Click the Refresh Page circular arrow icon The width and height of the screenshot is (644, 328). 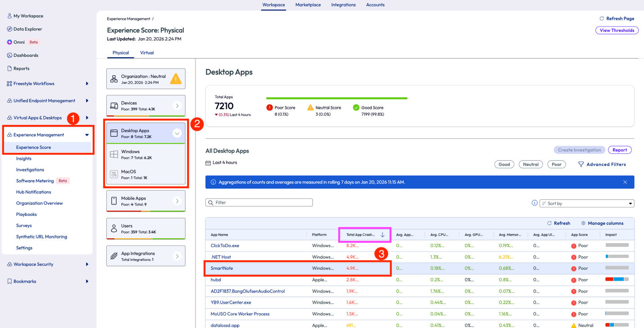(x=602, y=18)
